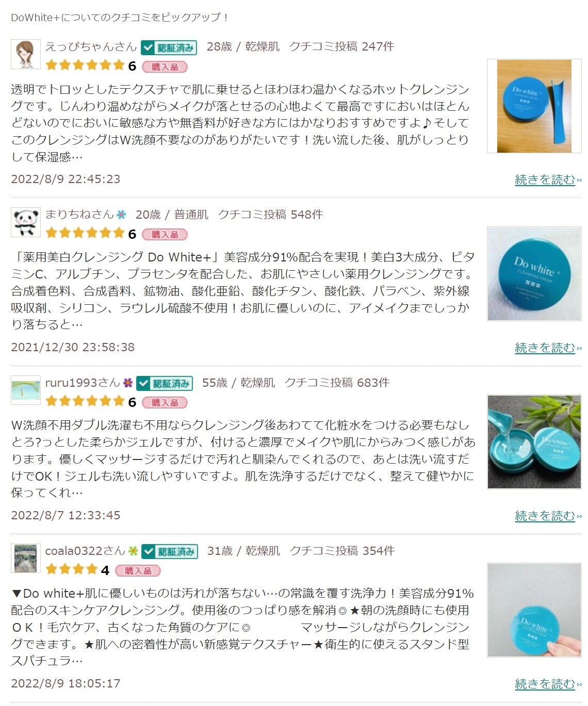Image resolution: width=588 pixels, height=706 pixels.
Task: Open ruru1993's profile avatar
Action: pyautogui.click(x=26, y=390)
